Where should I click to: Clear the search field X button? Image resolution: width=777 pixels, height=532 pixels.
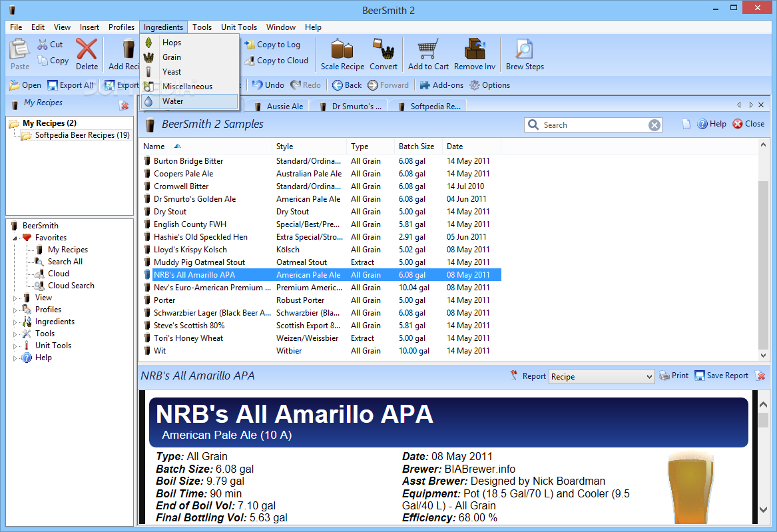[654, 125]
